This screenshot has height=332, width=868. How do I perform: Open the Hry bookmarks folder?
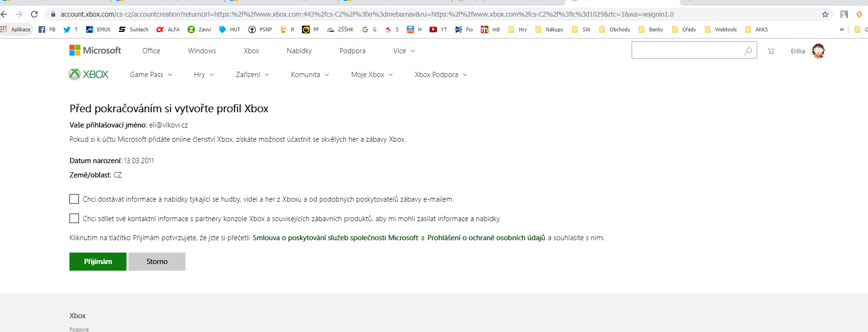coord(517,29)
